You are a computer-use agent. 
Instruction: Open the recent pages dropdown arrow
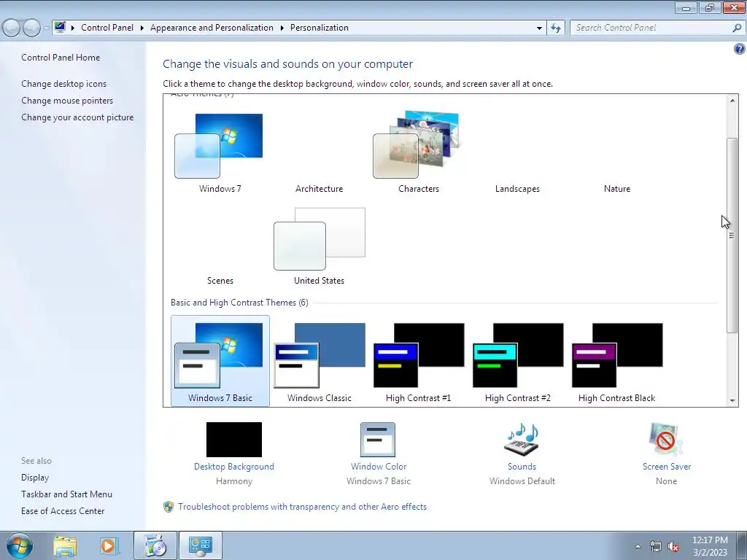point(46,28)
